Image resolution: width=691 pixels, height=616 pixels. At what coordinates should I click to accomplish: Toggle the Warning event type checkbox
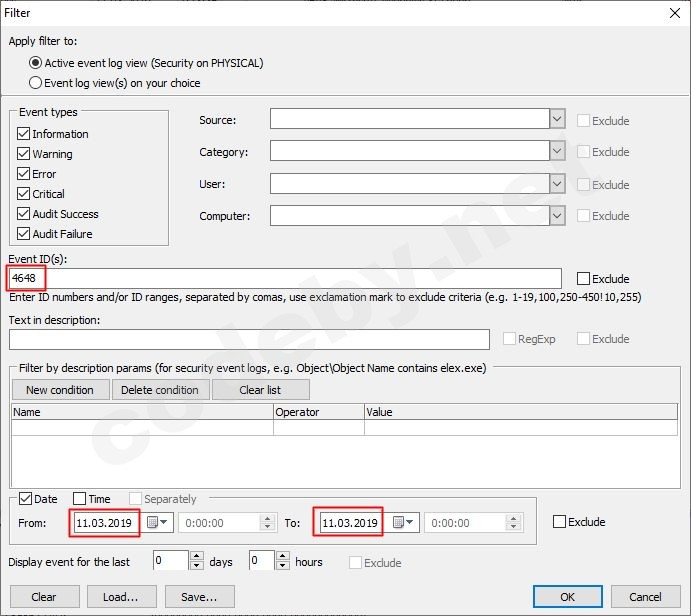tap(24, 154)
